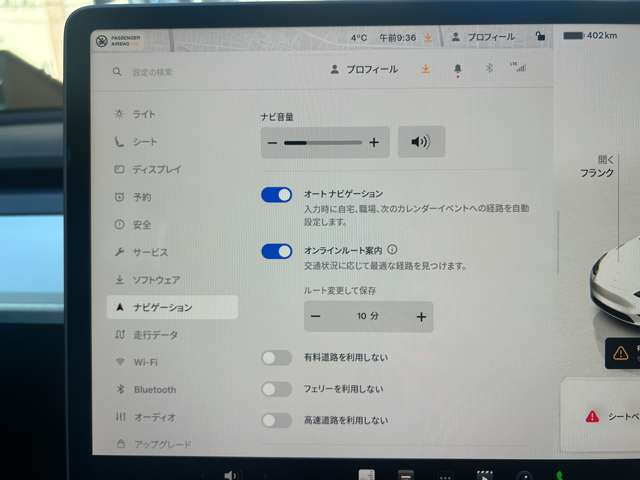Disable the オンラインルート案内 toggle
The height and width of the screenshot is (480, 640).
click(x=276, y=251)
